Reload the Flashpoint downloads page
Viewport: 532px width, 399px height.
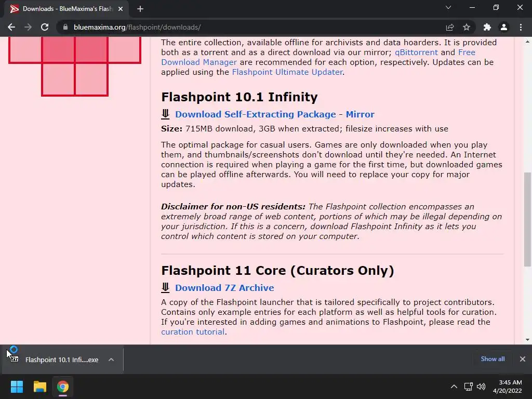45,27
